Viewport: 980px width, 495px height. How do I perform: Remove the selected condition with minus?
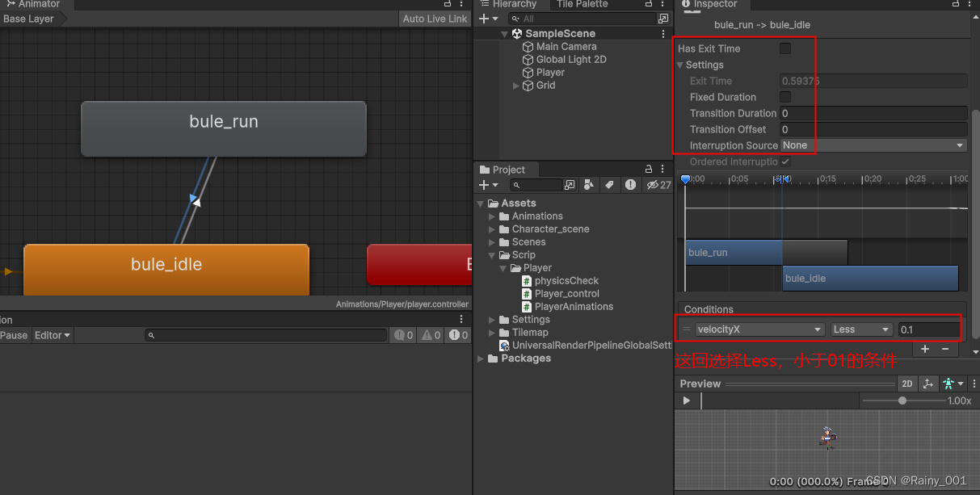(x=945, y=349)
